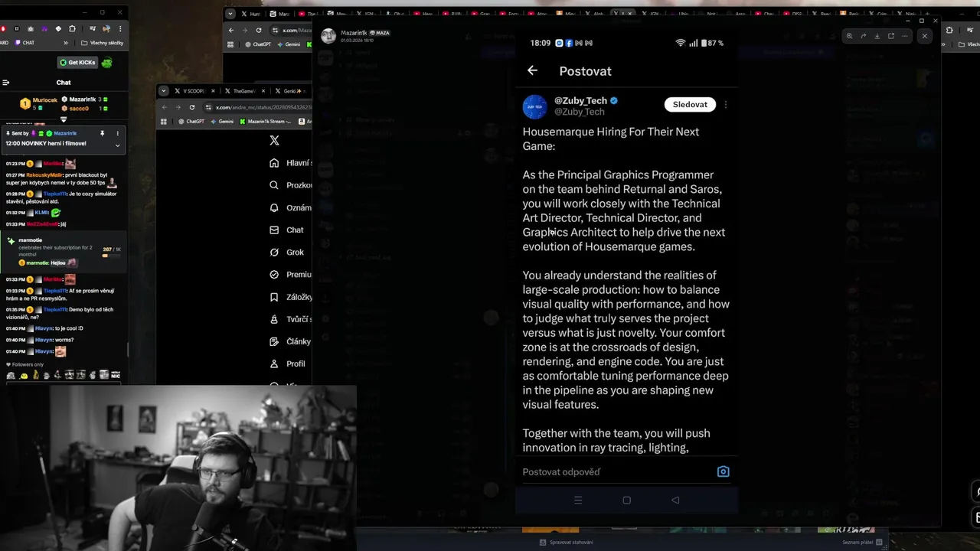Screen dimensions: 980x551
Task: Download the image from the viewer toolbar
Action: tap(877, 36)
